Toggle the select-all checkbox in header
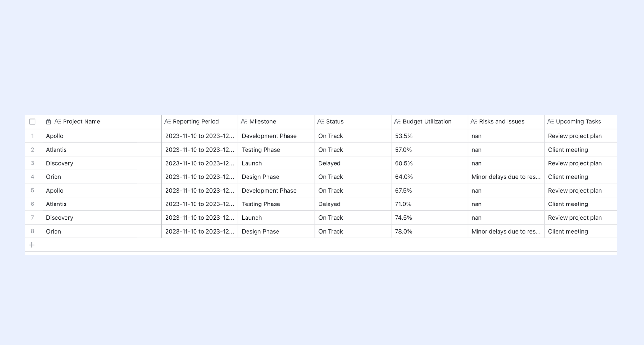 coord(32,122)
